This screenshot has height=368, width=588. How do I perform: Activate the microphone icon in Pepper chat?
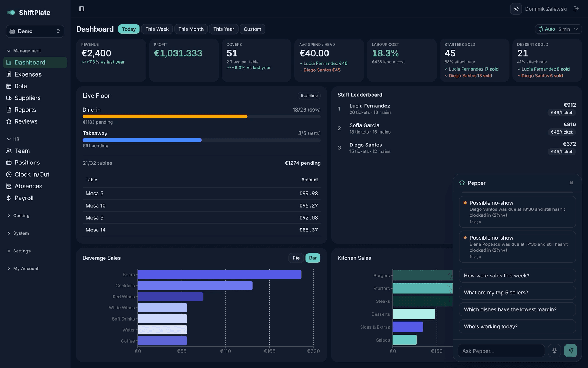click(x=555, y=351)
